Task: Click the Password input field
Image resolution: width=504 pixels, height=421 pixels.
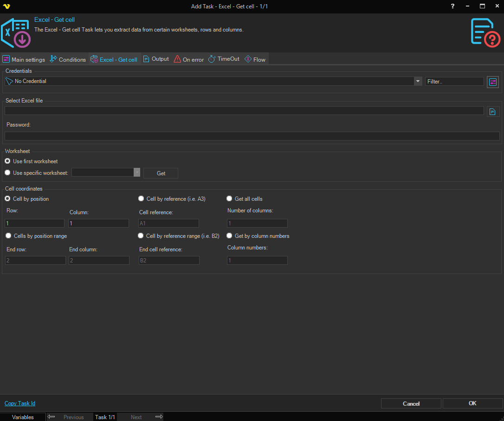Action: point(252,136)
